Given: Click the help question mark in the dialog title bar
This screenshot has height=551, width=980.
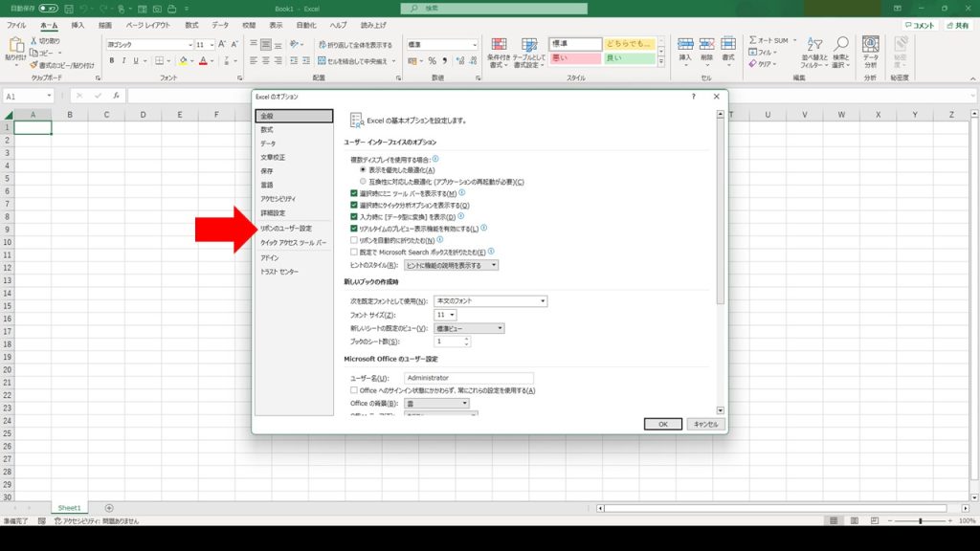Looking at the screenshot, I should pos(694,97).
